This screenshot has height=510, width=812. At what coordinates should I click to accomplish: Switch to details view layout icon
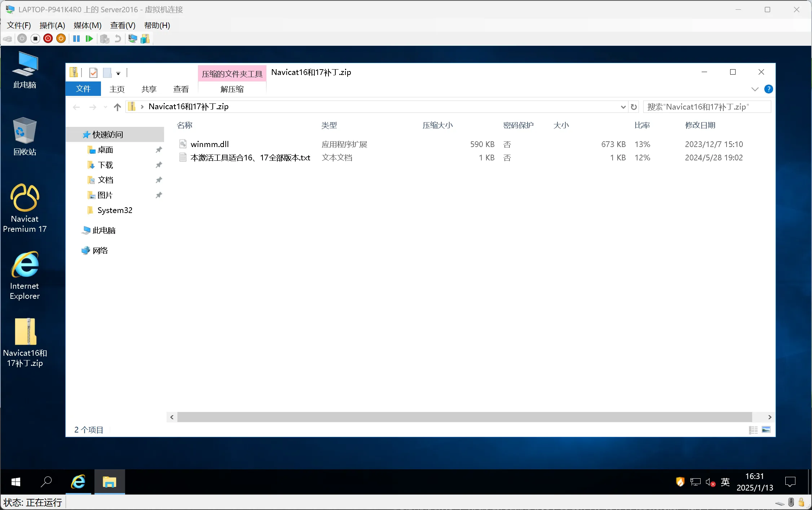coord(753,430)
